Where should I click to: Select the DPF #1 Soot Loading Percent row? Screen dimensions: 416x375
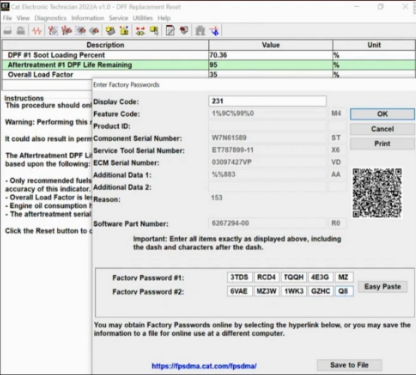coord(209,55)
